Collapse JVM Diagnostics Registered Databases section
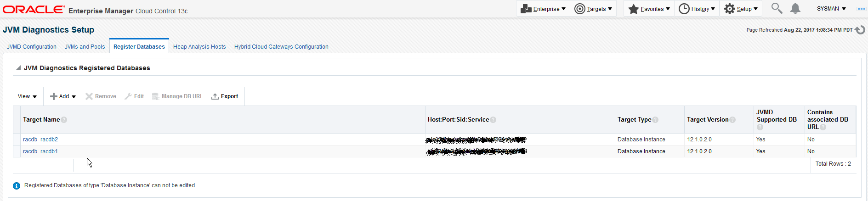Image resolution: width=868 pixels, height=201 pixels. pyautogui.click(x=18, y=68)
